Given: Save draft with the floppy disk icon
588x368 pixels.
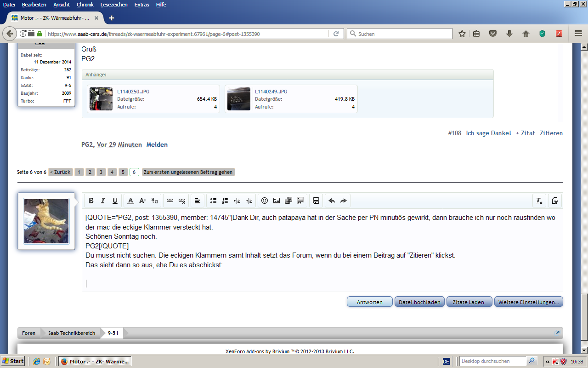Looking at the screenshot, I should click(316, 201).
